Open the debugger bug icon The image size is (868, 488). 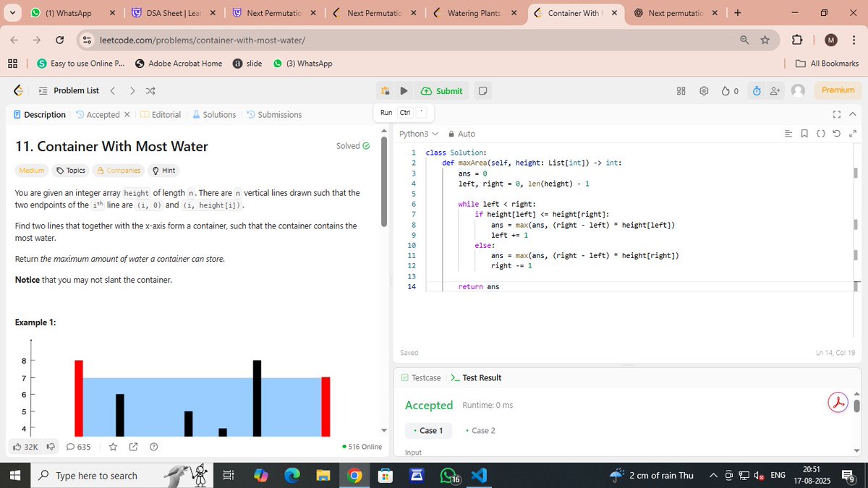[x=385, y=91]
